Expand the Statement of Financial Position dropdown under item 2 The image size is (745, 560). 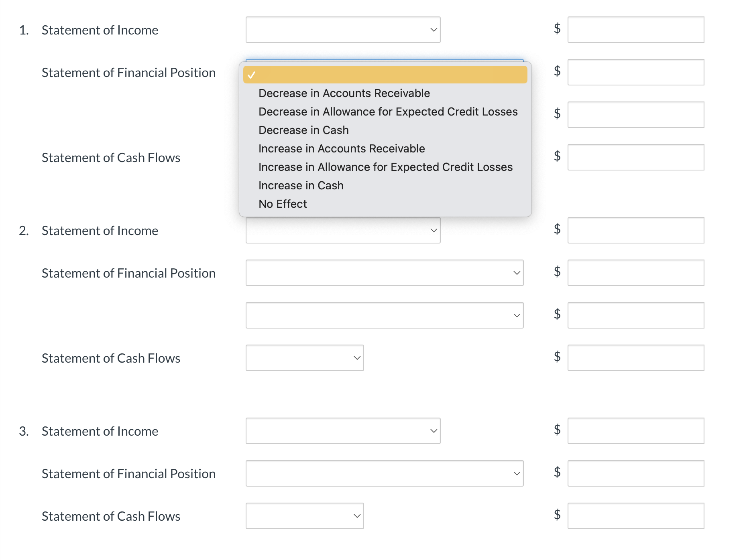coord(385,273)
